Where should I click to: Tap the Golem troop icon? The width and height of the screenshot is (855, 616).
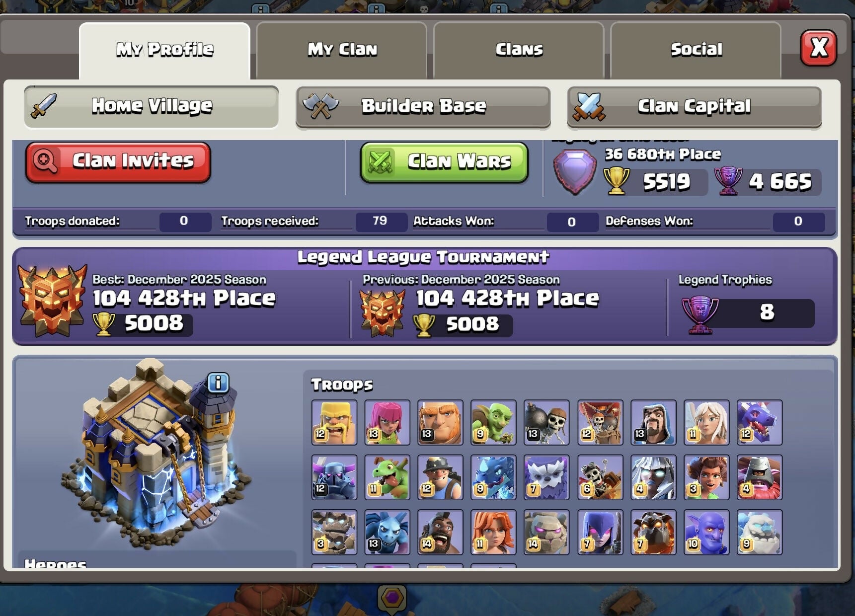546,532
